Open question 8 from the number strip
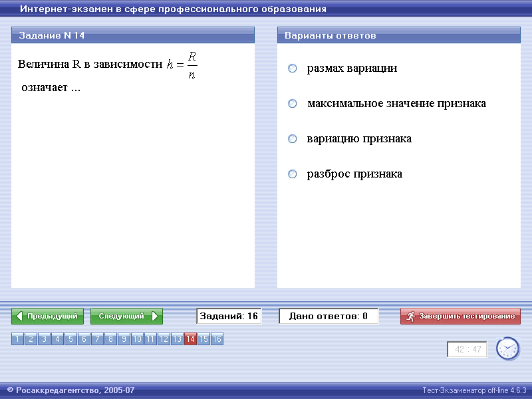 pos(110,338)
